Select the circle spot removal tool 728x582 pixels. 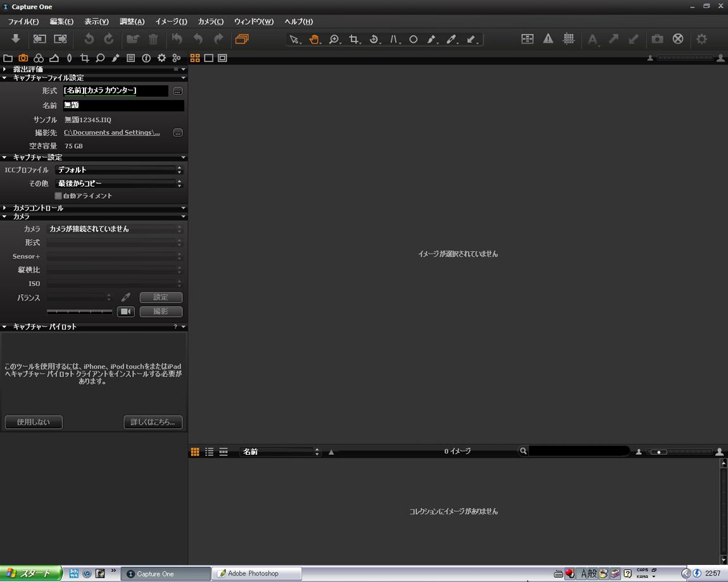[413, 39]
